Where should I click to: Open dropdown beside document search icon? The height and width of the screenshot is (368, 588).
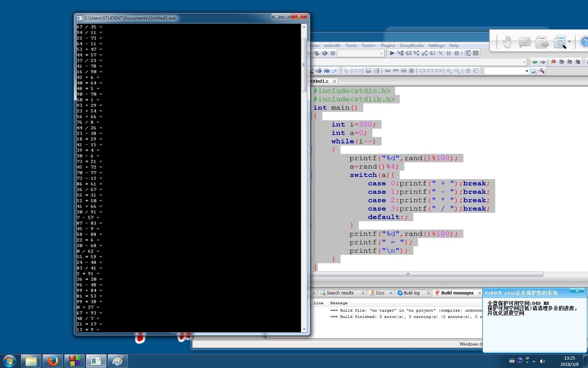569,42
